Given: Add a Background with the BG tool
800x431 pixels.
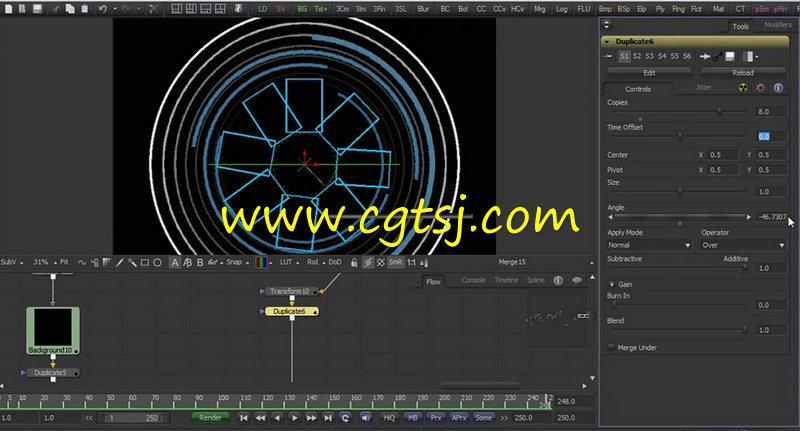Looking at the screenshot, I should click(x=302, y=9).
